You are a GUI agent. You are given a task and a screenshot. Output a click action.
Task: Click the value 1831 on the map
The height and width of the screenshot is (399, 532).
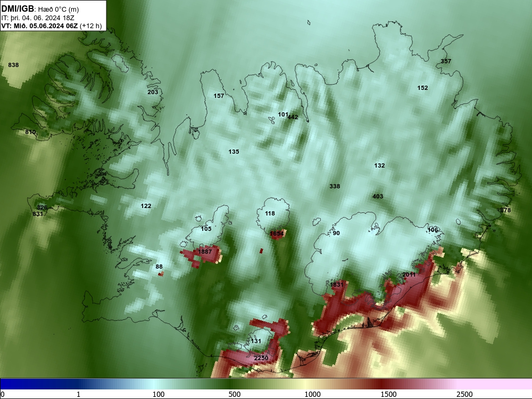coord(337,285)
